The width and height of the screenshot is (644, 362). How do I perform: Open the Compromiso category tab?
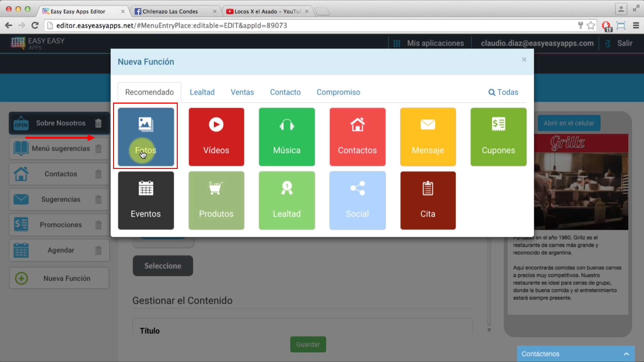click(x=338, y=92)
